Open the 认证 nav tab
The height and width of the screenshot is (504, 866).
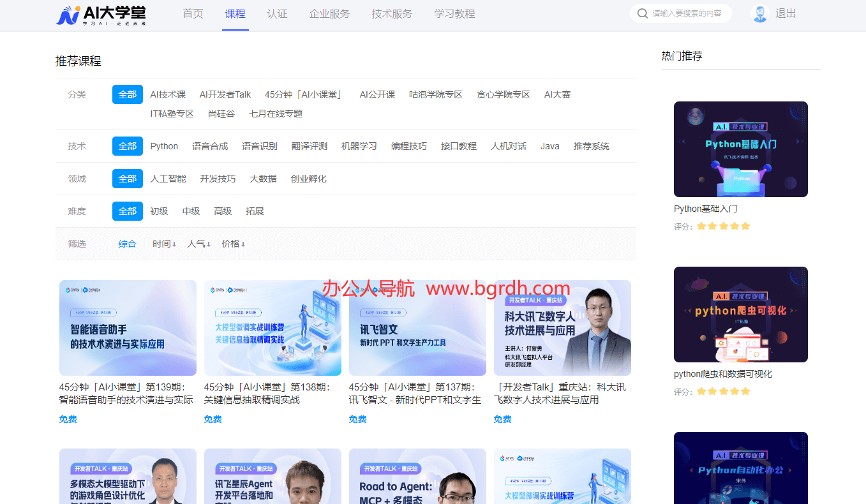point(277,13)
